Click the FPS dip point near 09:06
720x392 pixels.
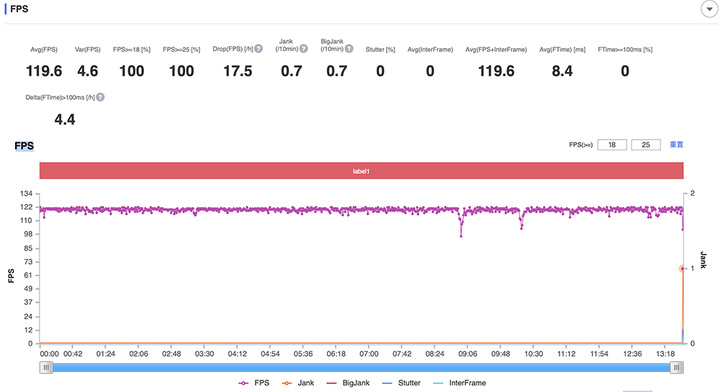(x=461, y=236)
